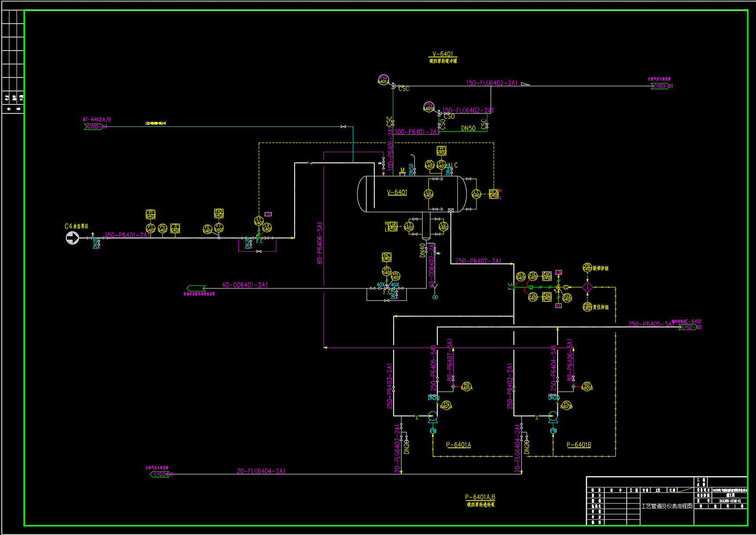Select the LY 6401 converter bubble

pos(259,221)
